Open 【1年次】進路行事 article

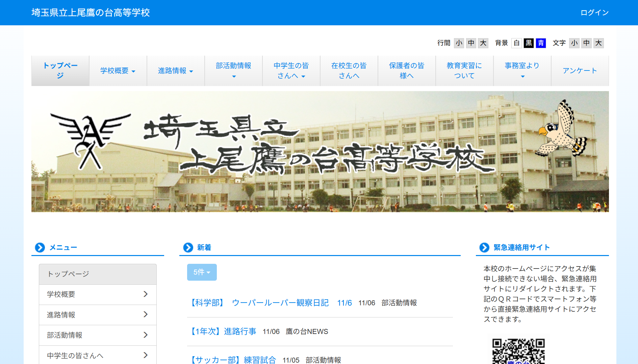tap(223, 331)
